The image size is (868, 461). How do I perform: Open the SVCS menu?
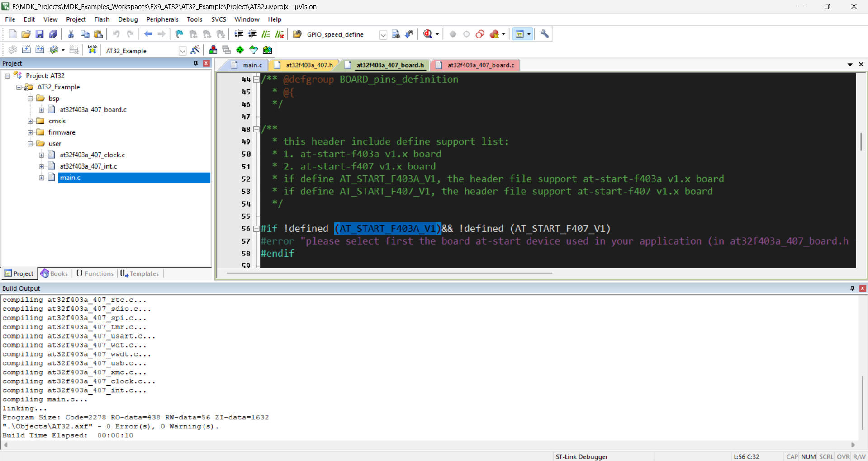(x=218, y=19)
